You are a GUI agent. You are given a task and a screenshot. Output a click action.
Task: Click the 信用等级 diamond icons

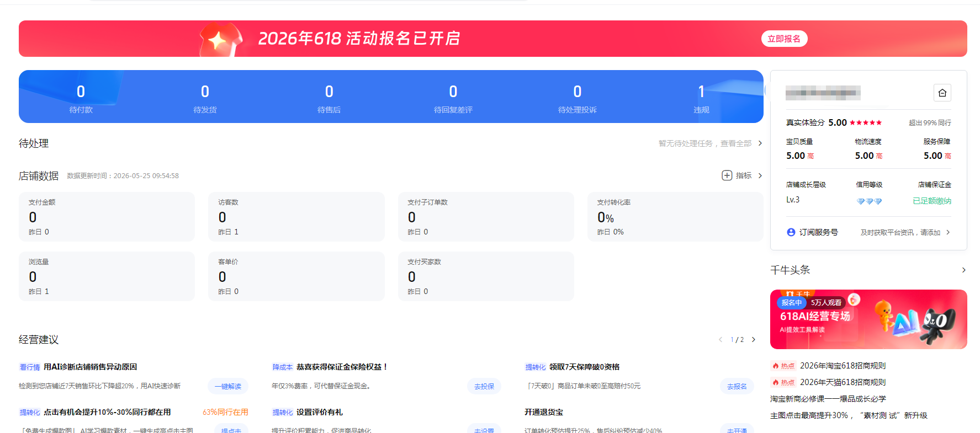[x=869, y=201]
